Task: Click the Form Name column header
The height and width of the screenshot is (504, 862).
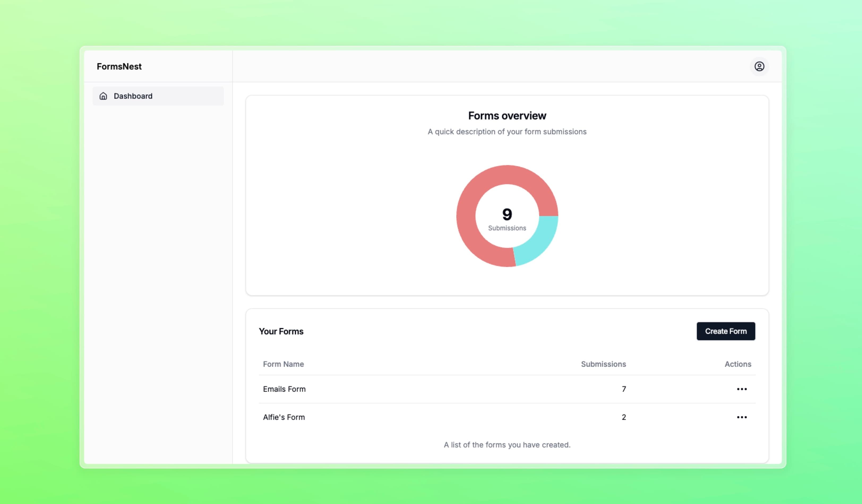Action: click(x=284, y=364)
